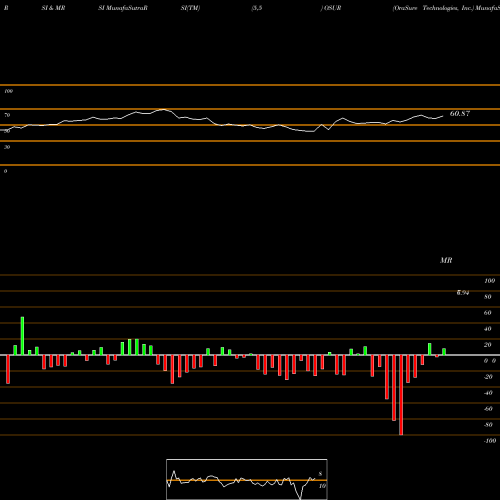Click the '(5,5' parameter text in header
This screenshot has width=500, height=500.
coord(257,8)
